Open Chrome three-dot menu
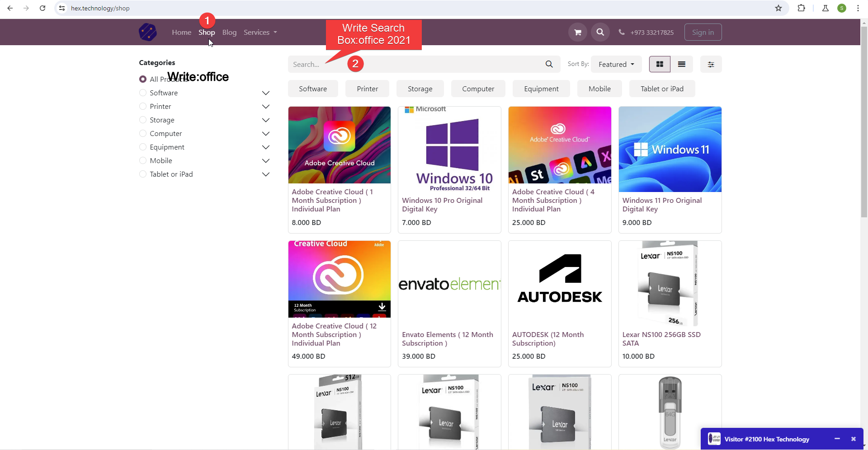This screenshot has width=868, height=450. click(858, 8)
